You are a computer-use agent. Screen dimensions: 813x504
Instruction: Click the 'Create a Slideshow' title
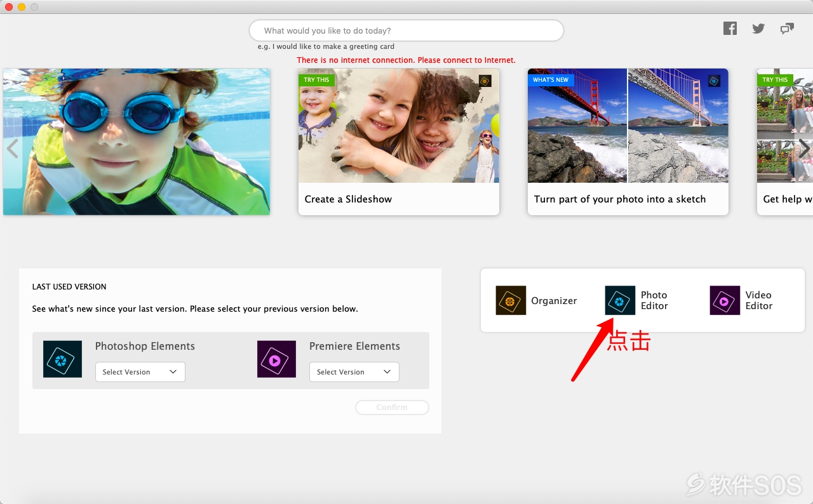click(348, 199)
